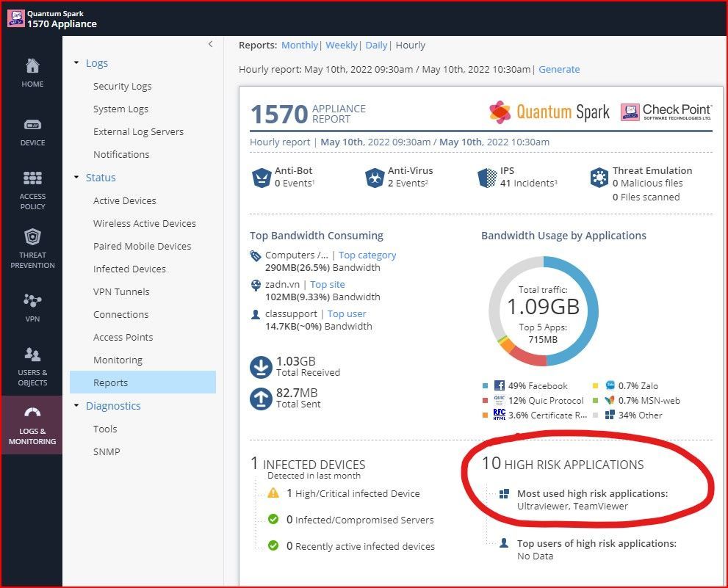This screenshot has width=728, height=588.
Task: Open System Logs
Action: coord(120,109)
